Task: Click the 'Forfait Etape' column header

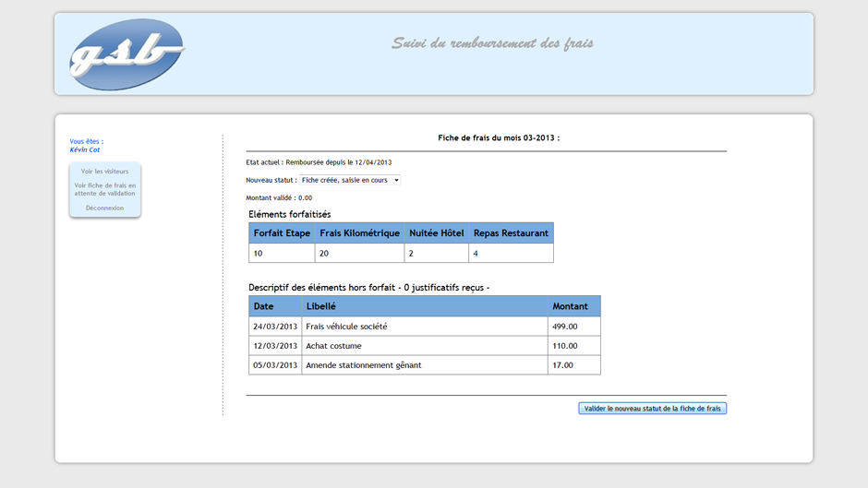Action: (x=282, y=233)
